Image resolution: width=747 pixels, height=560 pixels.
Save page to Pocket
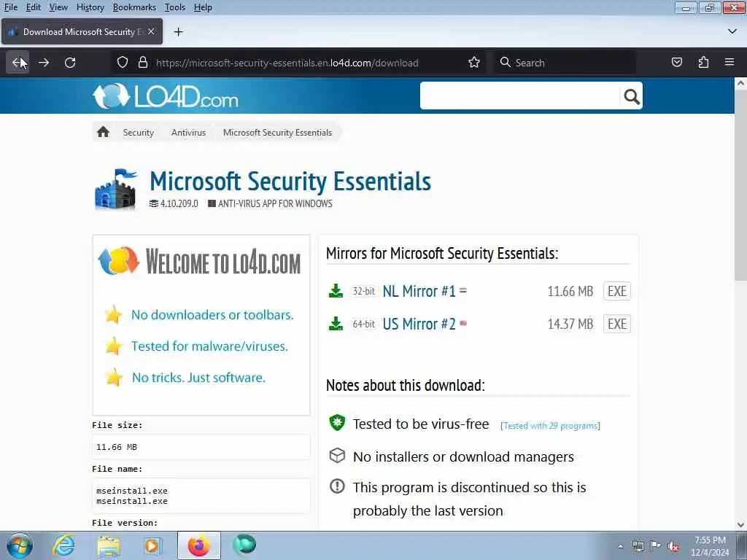point(676,63)
